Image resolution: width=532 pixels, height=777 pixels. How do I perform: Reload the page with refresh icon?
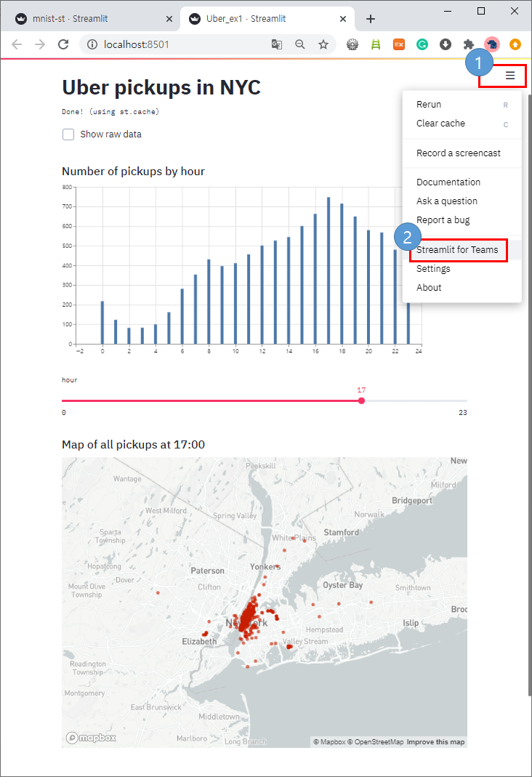coord(63,44)
